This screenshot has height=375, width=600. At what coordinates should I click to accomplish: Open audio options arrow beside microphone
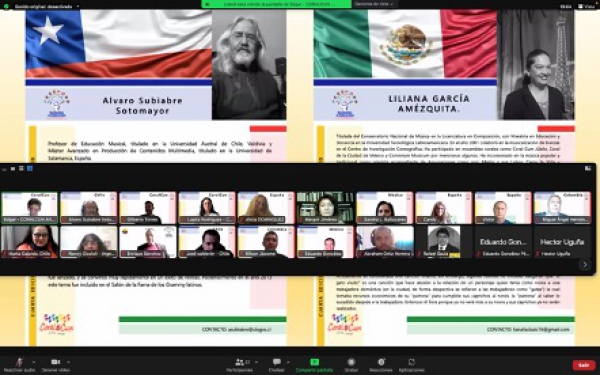(33, 362)
